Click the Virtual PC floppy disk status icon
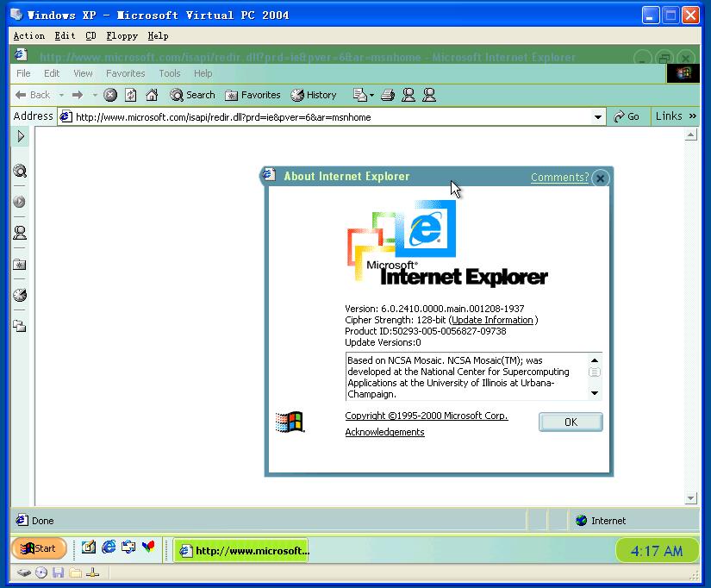Viewport: 711px width, 588px height. click(58, 573)
